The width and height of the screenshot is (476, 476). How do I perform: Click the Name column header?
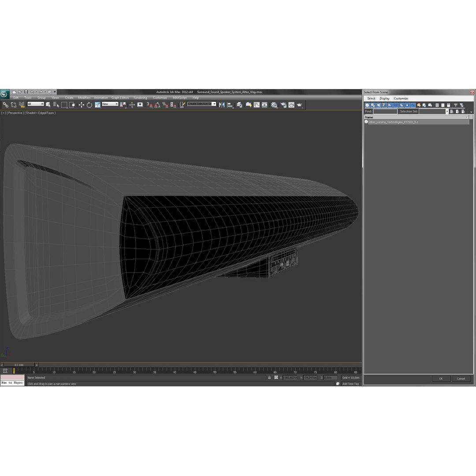click(x=416, y=117)
